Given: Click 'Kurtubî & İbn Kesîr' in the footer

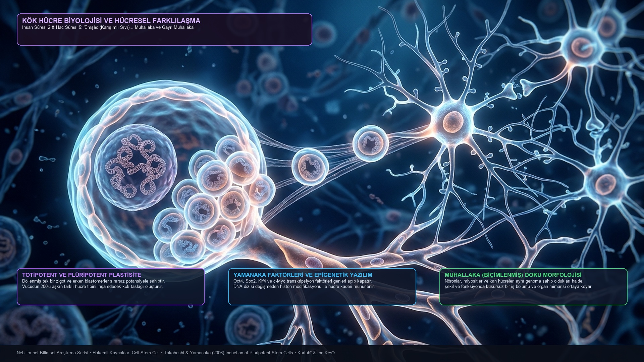Looking at the screenshot, I should pos(316,353).
